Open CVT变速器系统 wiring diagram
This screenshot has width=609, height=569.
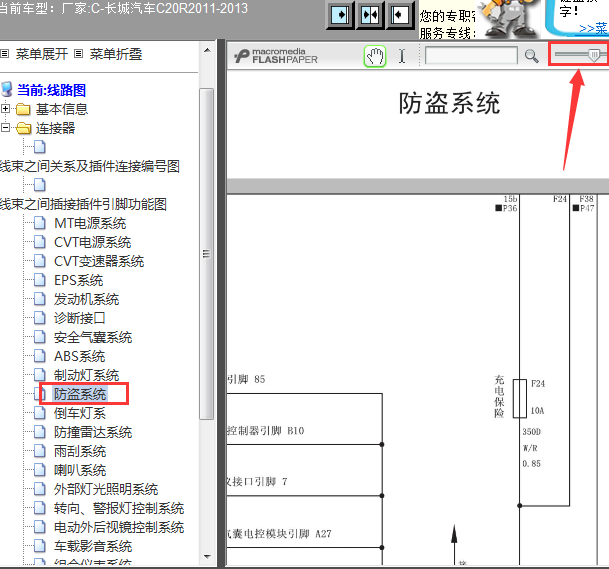[99, 261]
